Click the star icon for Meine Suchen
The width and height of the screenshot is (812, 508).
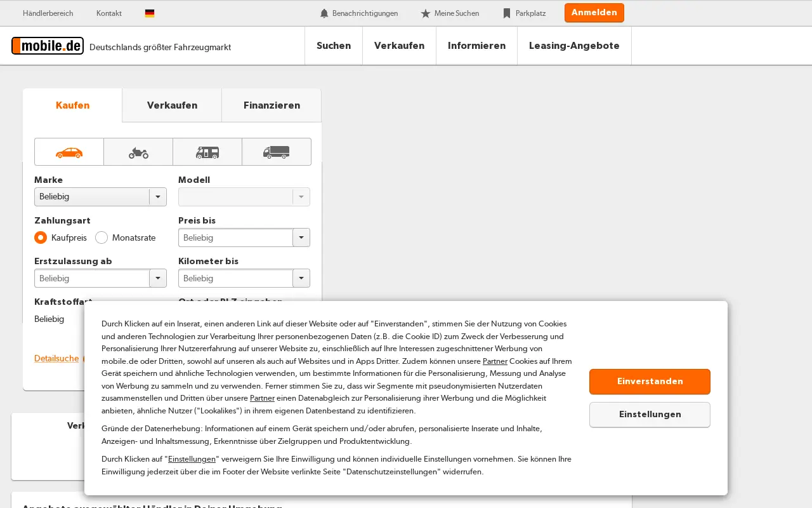click(x=426, y=13)
